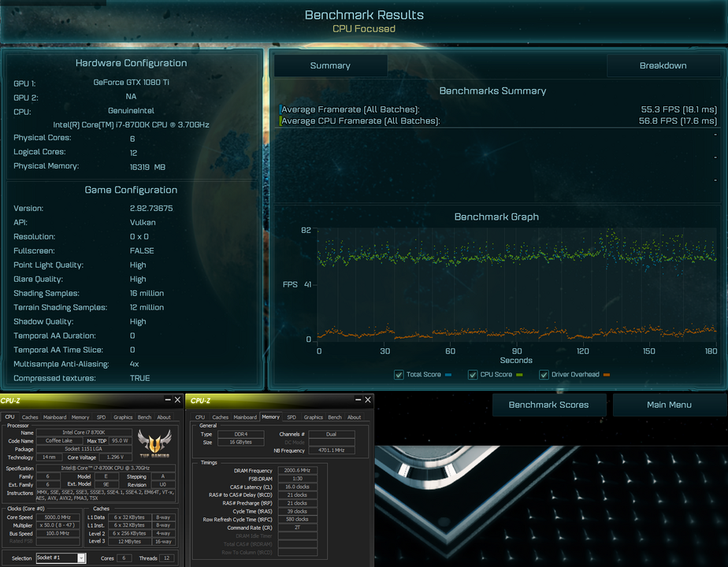728x567 pixels.
Task: Select SPD tab in CPU-Z processor window
Action: [x=101, y=417]
